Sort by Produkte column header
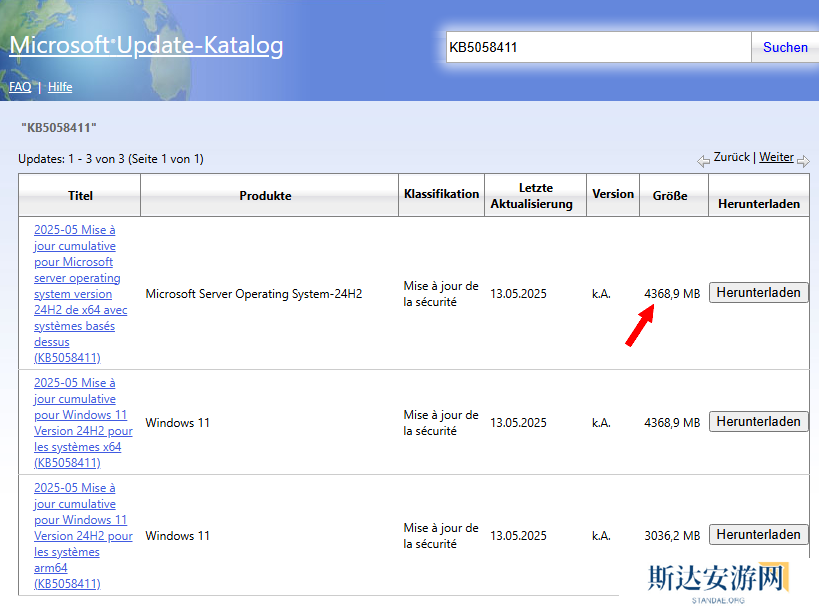The height and width of the screenshot is (608, 819). point(265,196)
